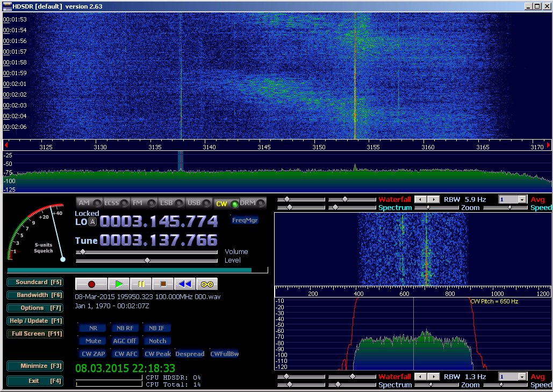
Task: Adjust lower Speed slider at the bottom right
Action: [506, 385]
